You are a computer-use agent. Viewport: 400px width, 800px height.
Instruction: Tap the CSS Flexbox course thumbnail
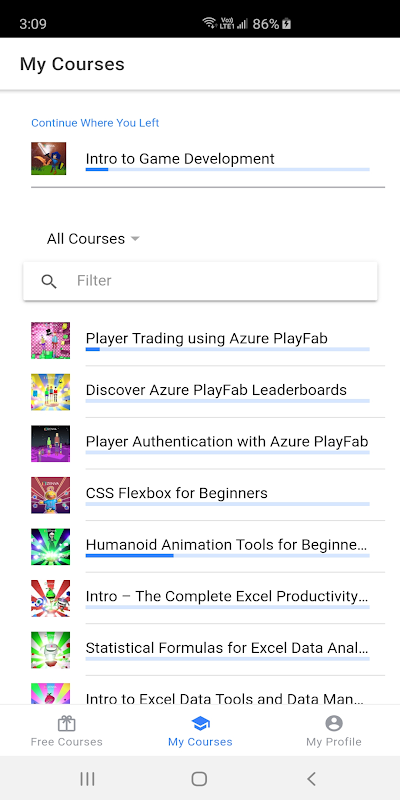[51, 495]
